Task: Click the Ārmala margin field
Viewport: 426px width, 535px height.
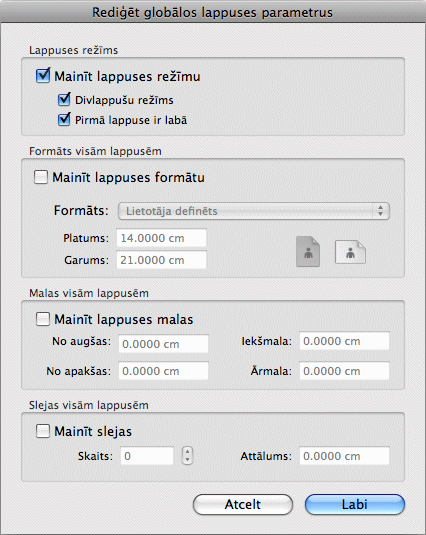Action: (344, 371)
